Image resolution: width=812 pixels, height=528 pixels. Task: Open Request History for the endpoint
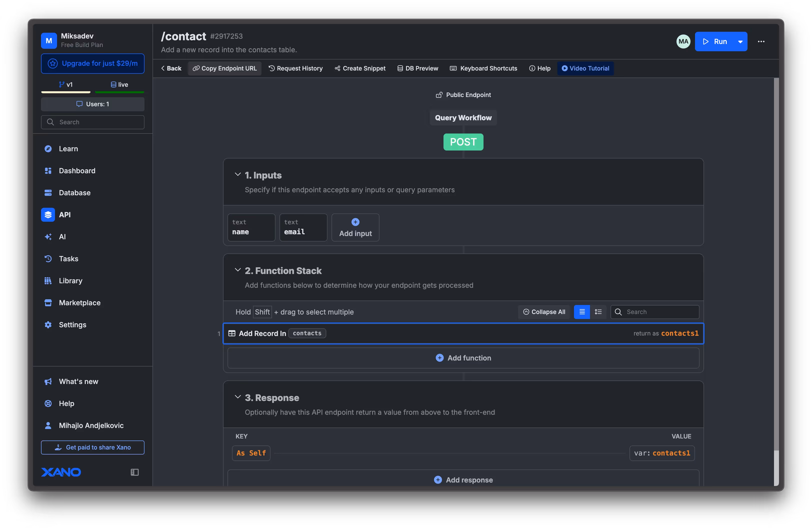pyautogui.click(x=295, y=68)
